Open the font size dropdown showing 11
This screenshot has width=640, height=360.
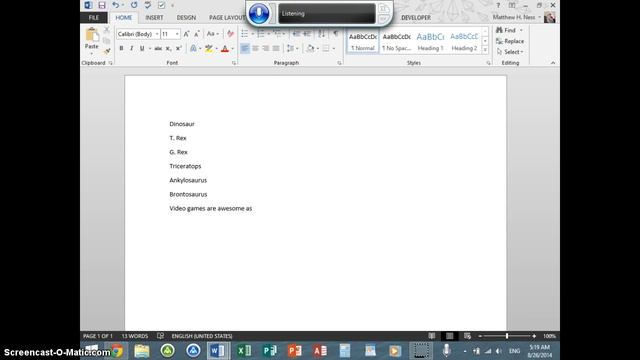coord(177,34)
